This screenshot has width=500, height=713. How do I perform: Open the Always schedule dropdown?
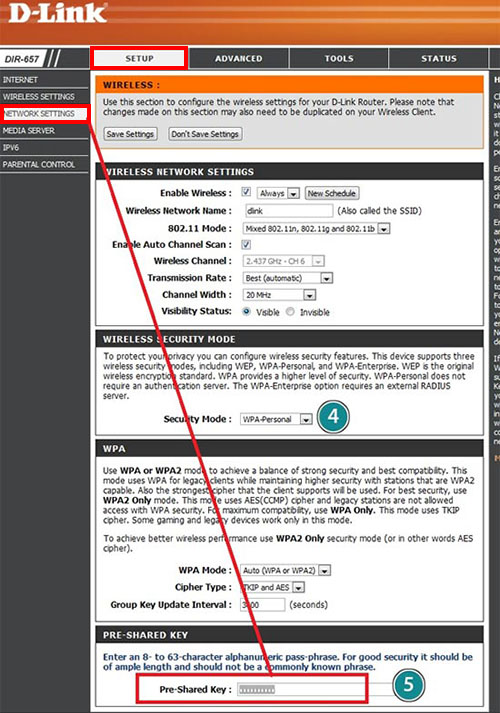[278, 193]
